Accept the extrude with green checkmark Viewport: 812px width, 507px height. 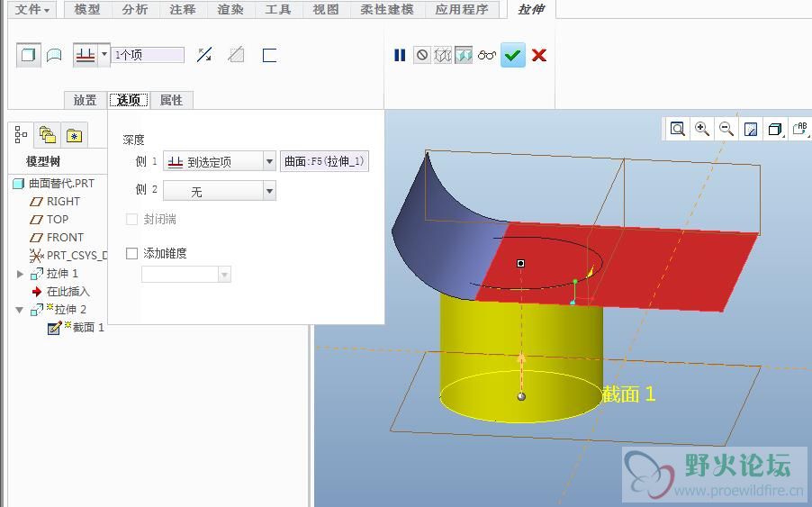(513, 55)
